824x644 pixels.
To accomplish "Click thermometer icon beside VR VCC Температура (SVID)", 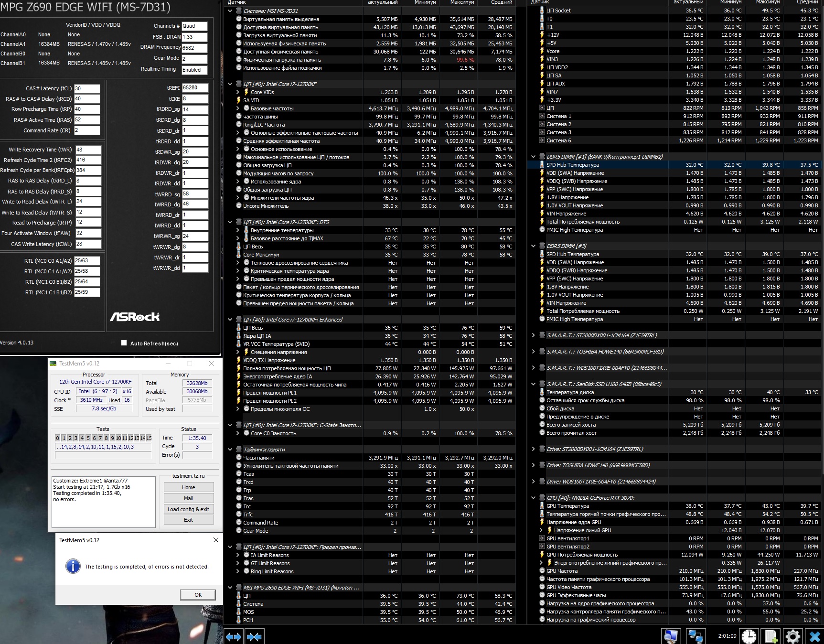I will (238, 344).
